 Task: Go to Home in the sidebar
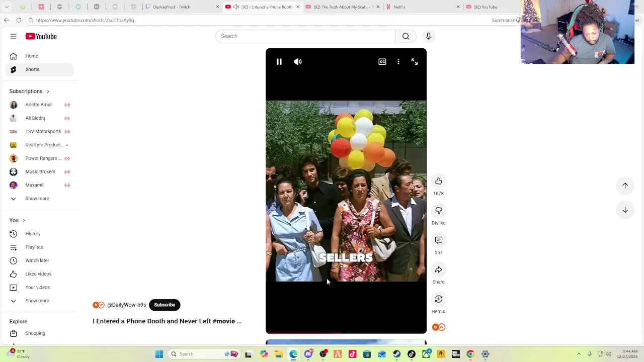[40, 56]
